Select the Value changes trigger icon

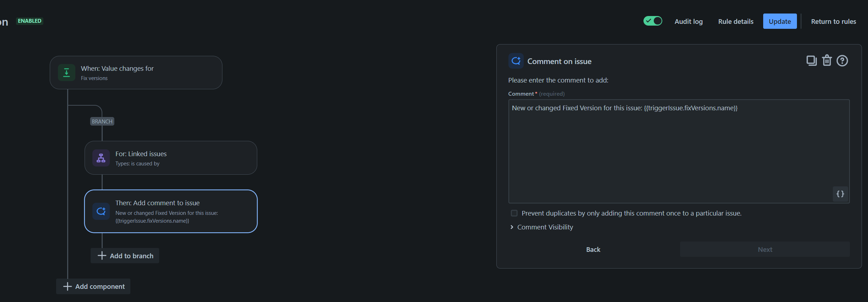pyautogui.click(x=66, y=72)
